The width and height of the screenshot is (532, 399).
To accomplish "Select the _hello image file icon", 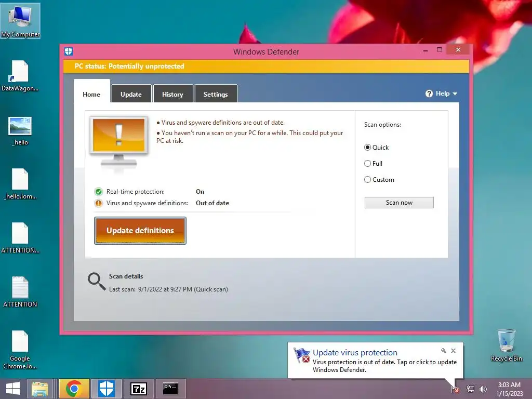I will click(x=20, y=131).
